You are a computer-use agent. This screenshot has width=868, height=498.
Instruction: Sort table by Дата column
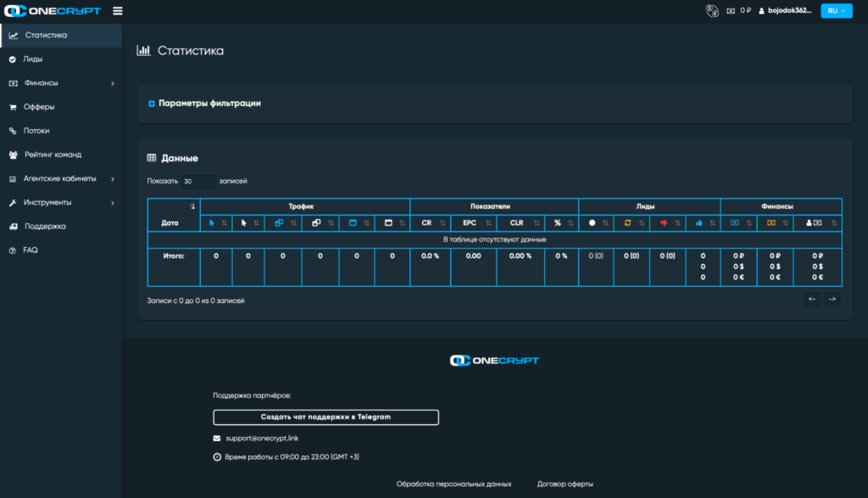click(174, 215)
